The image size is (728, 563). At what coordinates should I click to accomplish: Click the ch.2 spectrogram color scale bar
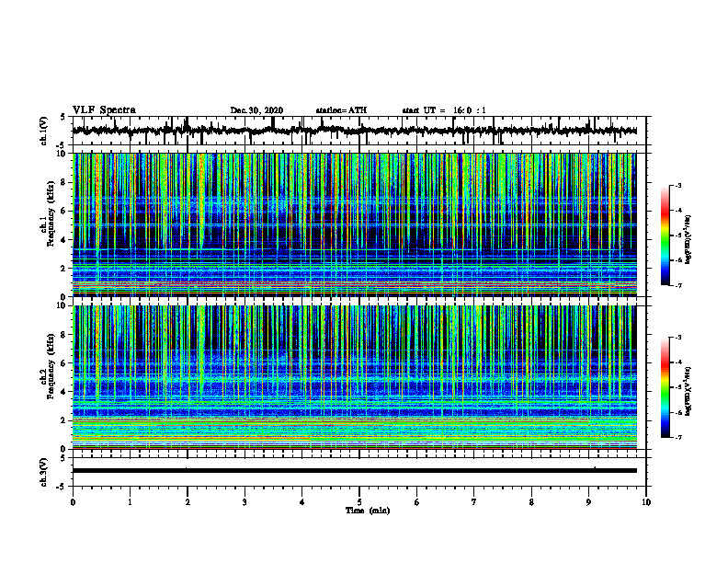665,387
